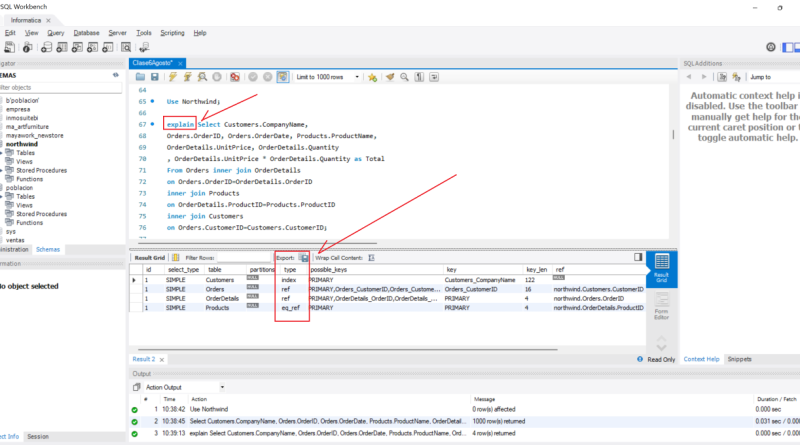Toggle stop-on-error script execution
This screenshot has height=445, width=800.
coord(235,77)
